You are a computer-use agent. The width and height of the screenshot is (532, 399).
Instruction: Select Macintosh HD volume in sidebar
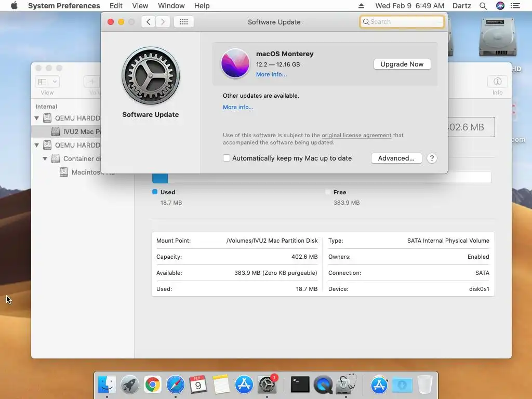(83, 172)
